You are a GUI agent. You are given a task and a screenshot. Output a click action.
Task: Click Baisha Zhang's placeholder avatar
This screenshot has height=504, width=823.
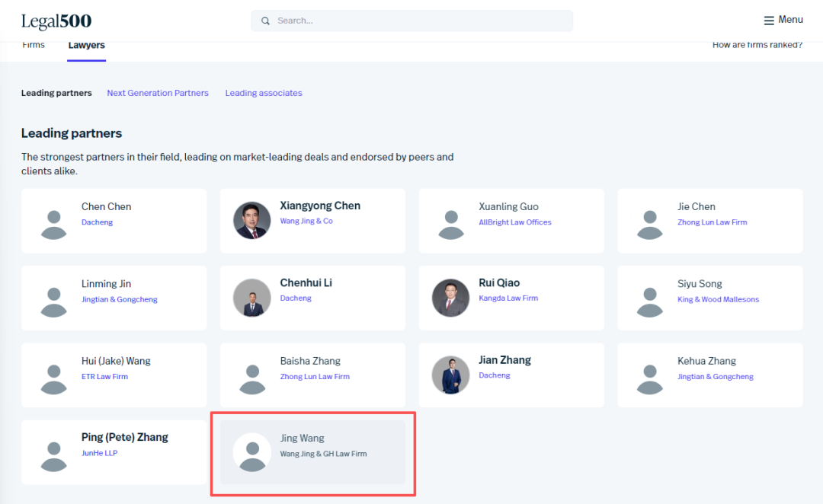252,379
